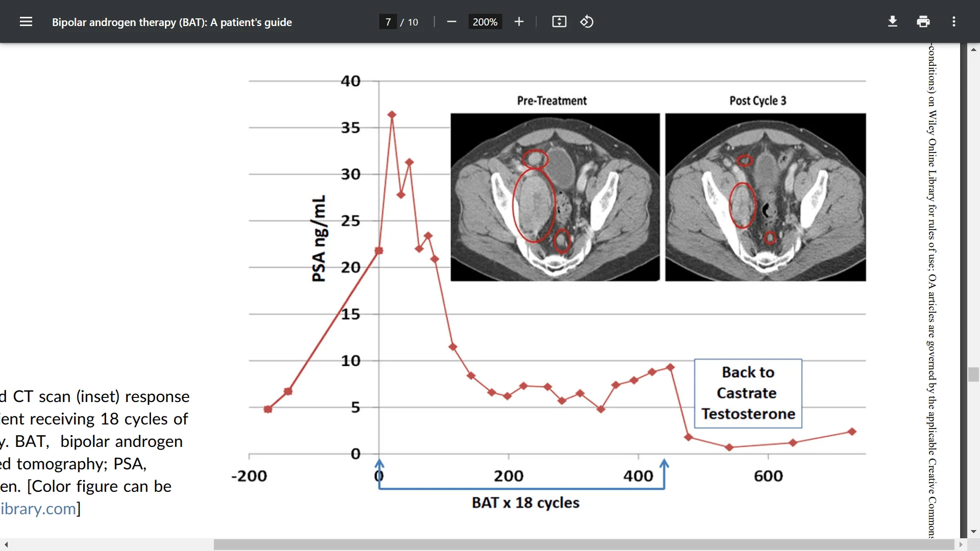Click the Fit to page icon
Image resolution: width=980 pixels, height=551 pixels.
(559, 22)
